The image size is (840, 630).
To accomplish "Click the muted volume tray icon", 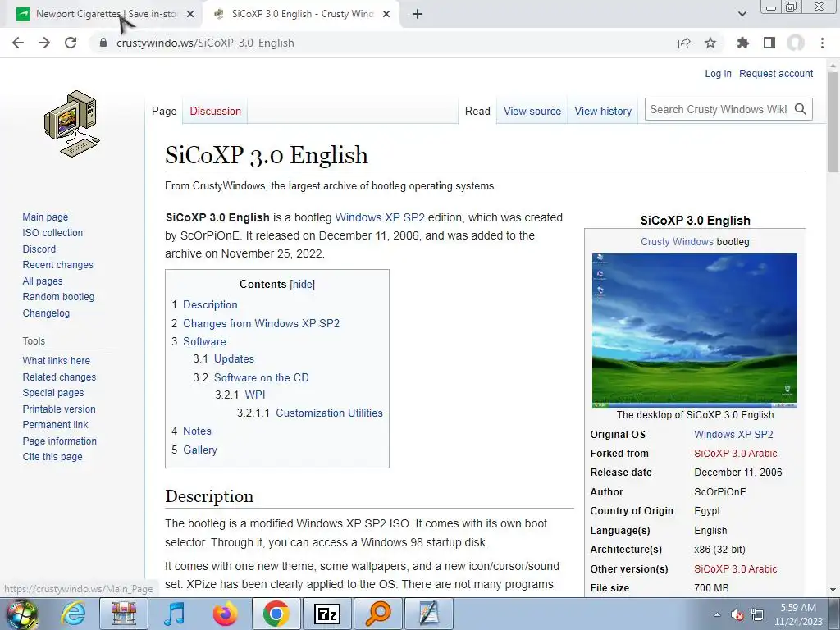I will pos(737,614).
